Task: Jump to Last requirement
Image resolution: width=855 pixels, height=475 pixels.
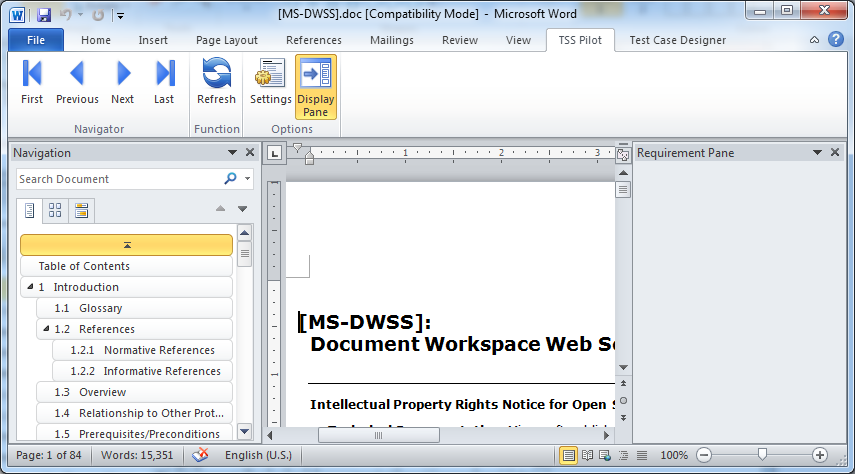Action: point(164,82)
